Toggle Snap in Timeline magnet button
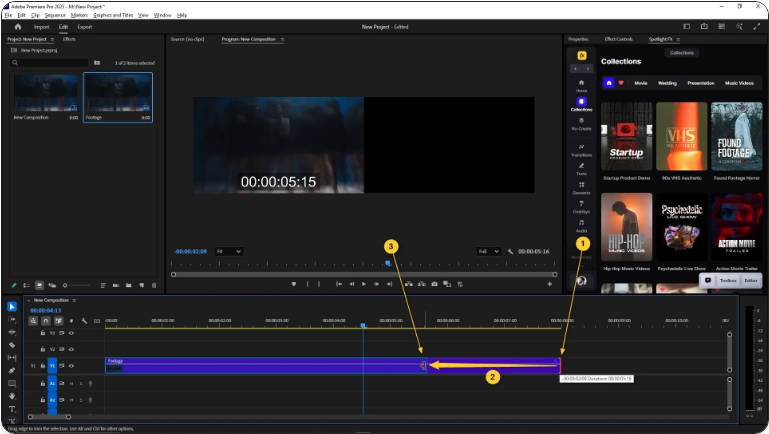The height and width of the screenshot is (434, 769). coord(46,321)
